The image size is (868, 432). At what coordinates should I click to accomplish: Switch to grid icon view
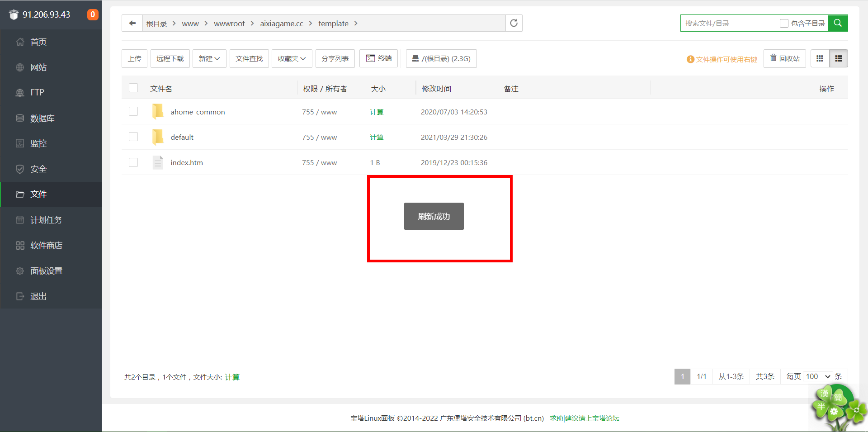point(820,58)
